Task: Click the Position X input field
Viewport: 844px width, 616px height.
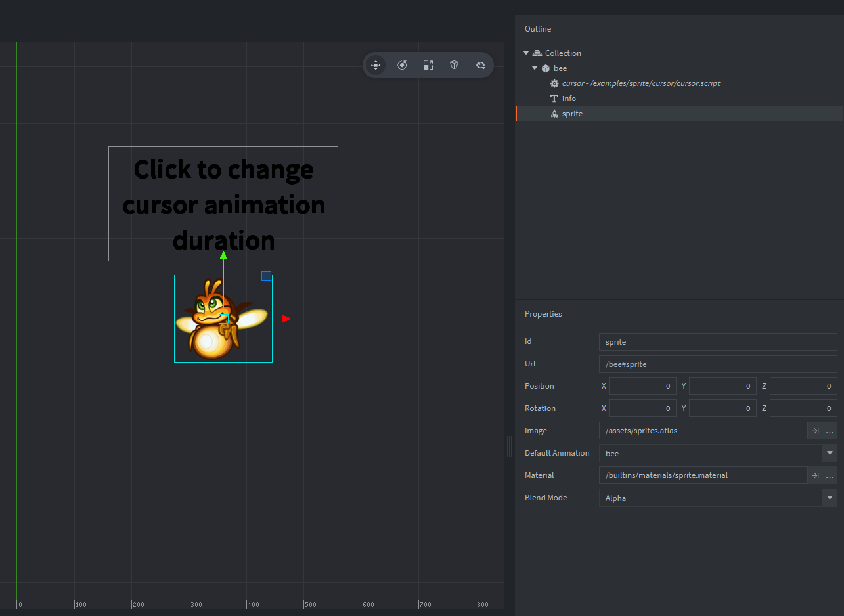Action: pyautogui.click(x=642, y=386)
